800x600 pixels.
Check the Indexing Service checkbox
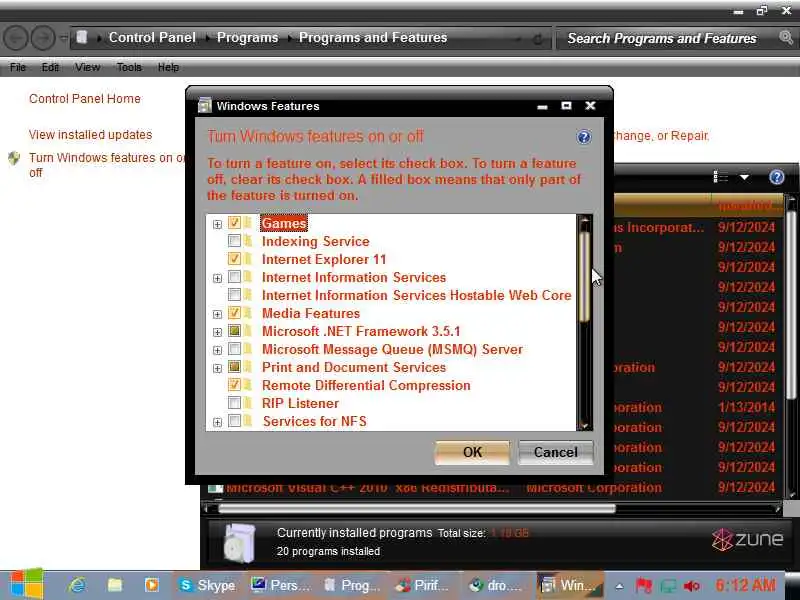click(x=234, y=241)
